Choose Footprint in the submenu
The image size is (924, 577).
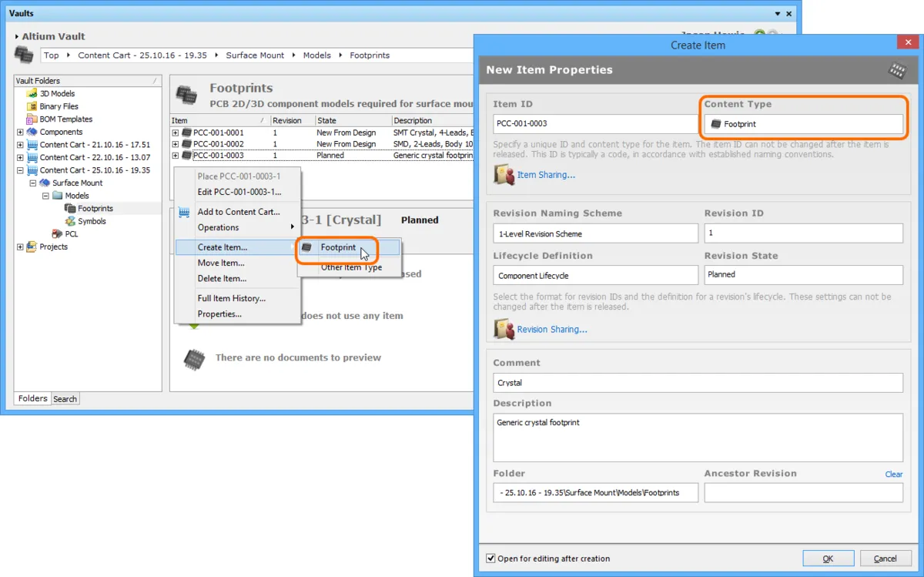(x=350, y=247)
